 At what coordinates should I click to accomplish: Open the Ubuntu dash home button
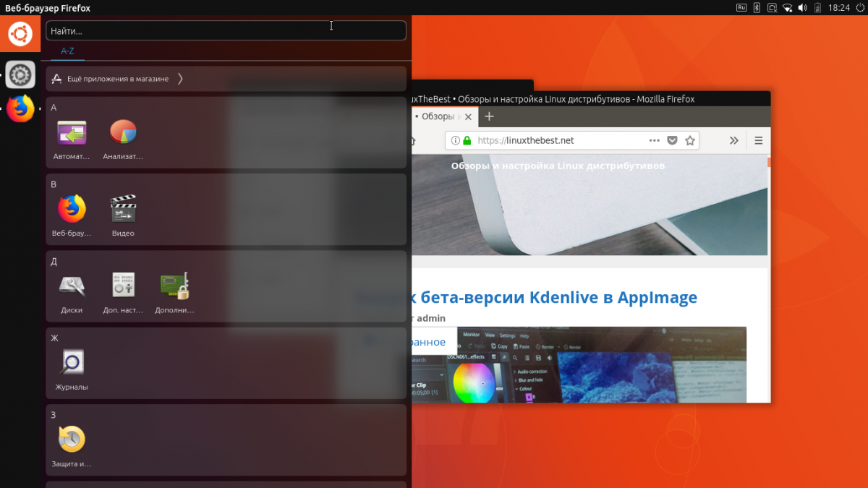tap(20, 34)
